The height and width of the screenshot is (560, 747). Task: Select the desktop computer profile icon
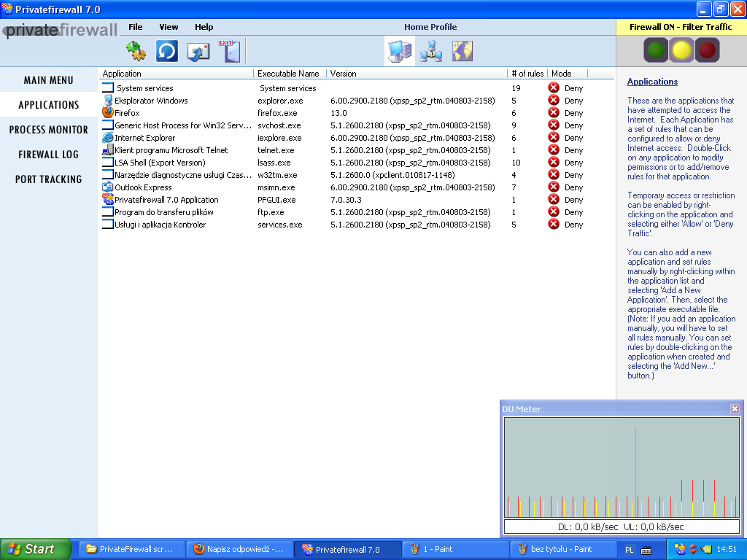coord(400,52)
